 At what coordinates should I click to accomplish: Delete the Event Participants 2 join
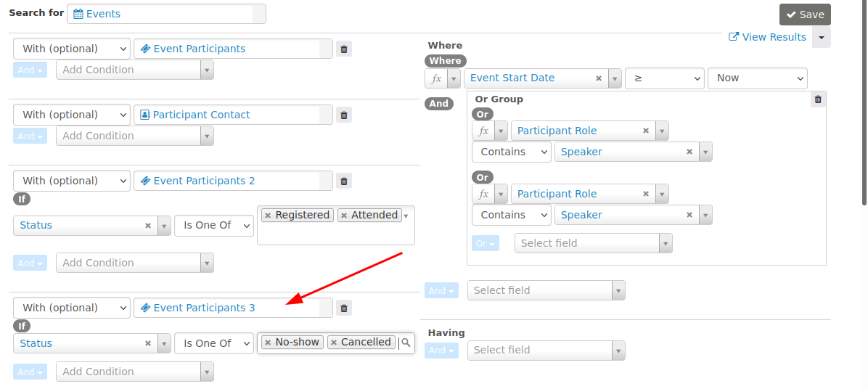[x=344, y=181]
